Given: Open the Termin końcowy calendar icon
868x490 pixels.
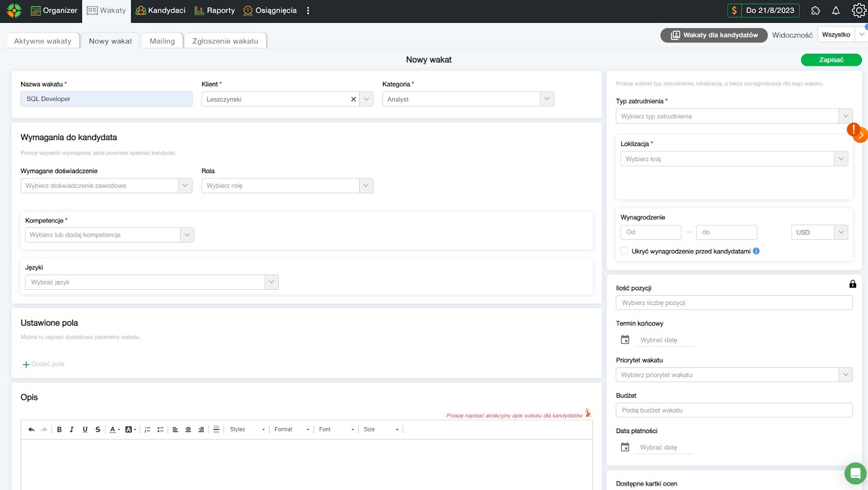Looking at the screenshot, I should point(625,340).
